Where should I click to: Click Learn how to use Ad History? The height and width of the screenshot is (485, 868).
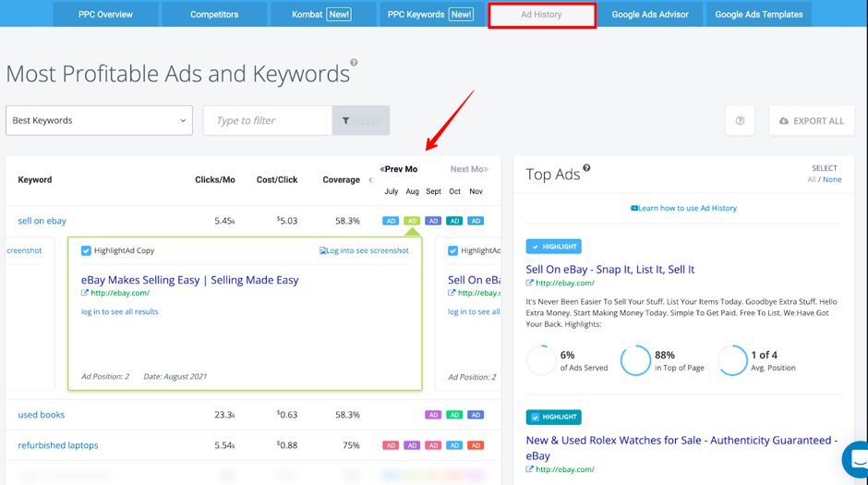pos(683,208)
